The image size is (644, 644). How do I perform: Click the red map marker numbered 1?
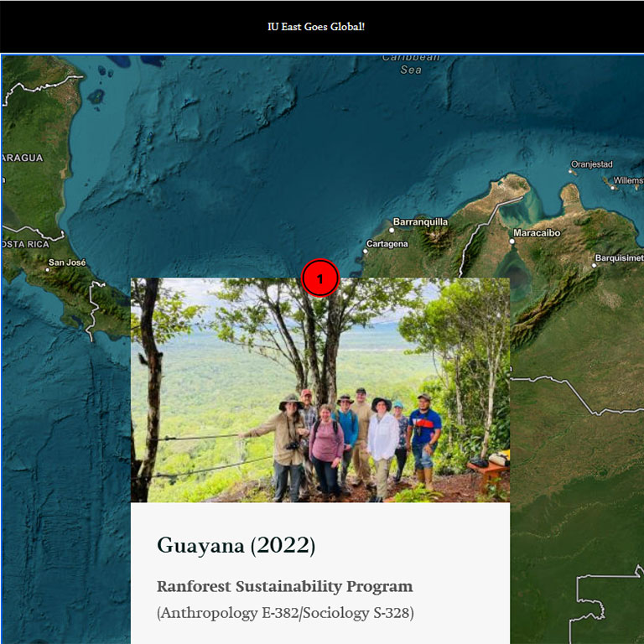click(320, 278)
